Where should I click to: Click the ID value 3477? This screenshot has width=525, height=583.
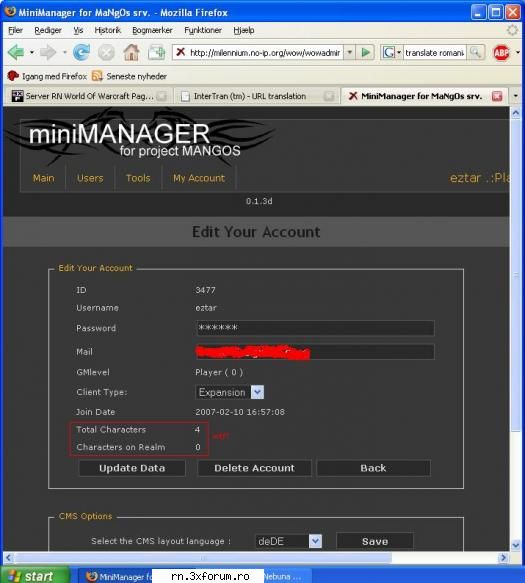(205, 290)
